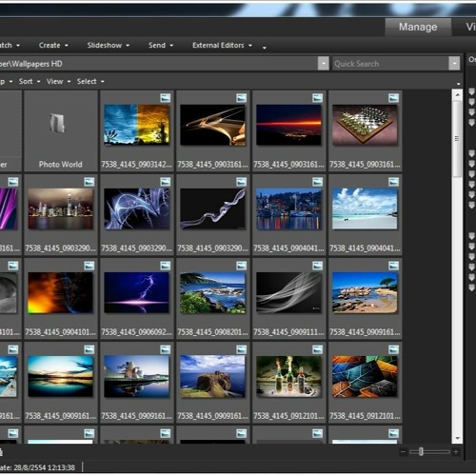Open the Send menu

[161, 46]
